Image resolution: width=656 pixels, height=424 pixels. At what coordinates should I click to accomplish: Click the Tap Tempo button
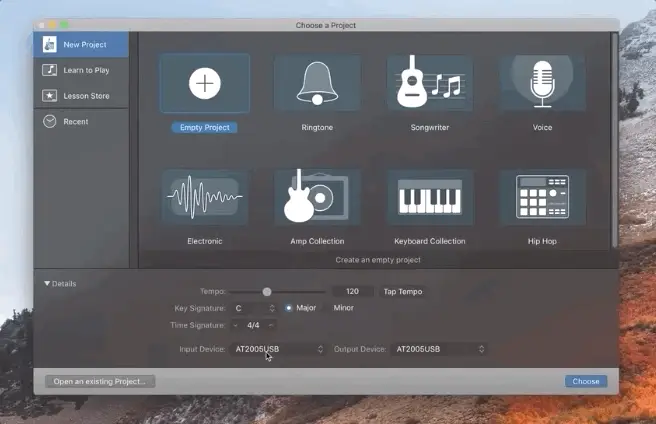click(x=403, y=291)
